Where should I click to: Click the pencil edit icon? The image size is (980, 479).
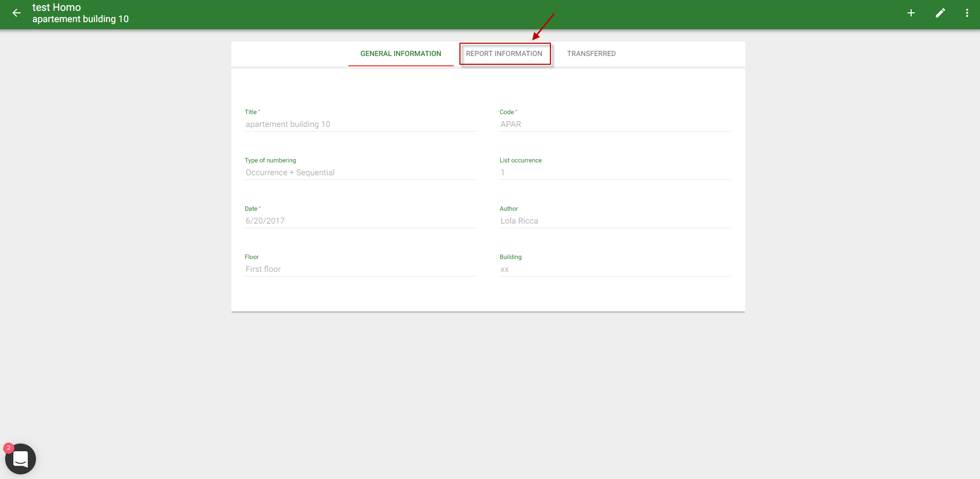tap(940, 13)
